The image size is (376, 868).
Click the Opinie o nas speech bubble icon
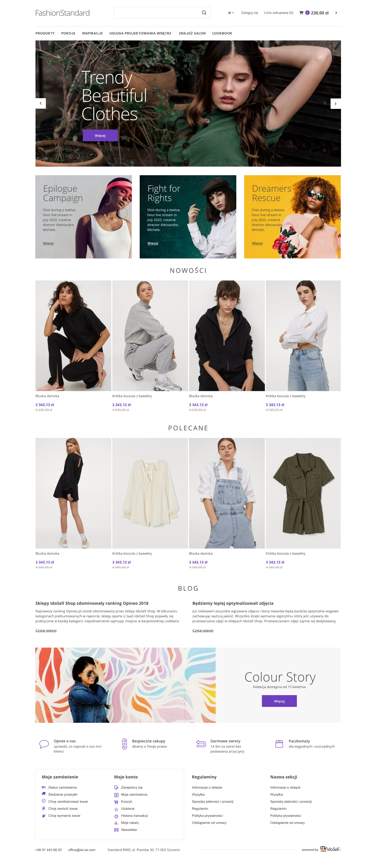pos(44,744)
